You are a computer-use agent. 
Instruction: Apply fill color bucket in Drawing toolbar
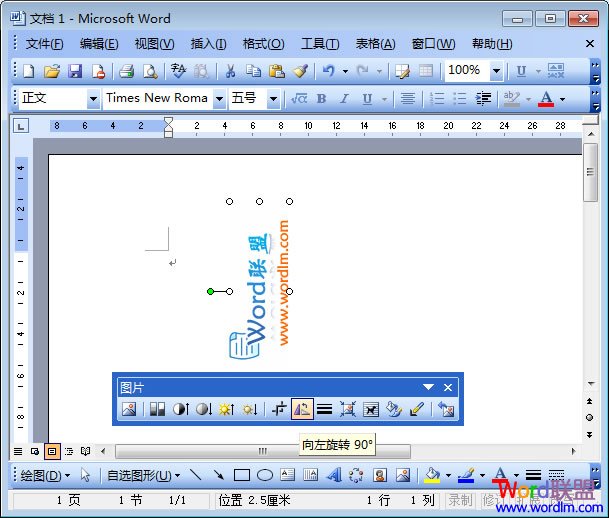(432, 475)
